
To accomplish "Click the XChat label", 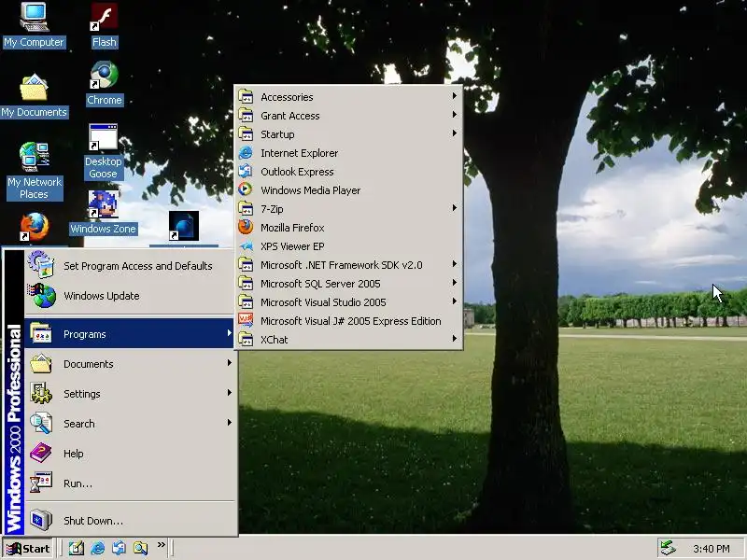I will click(x=274, y=340).
